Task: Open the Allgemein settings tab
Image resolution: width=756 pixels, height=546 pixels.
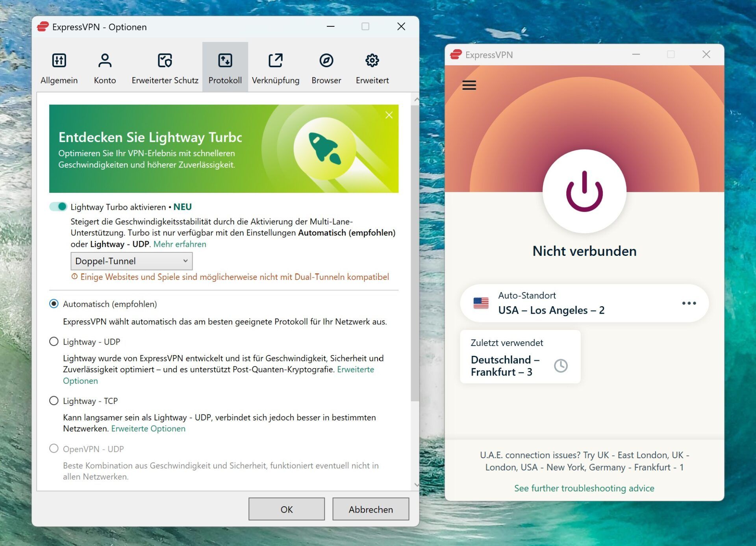Action: point(59,68)
